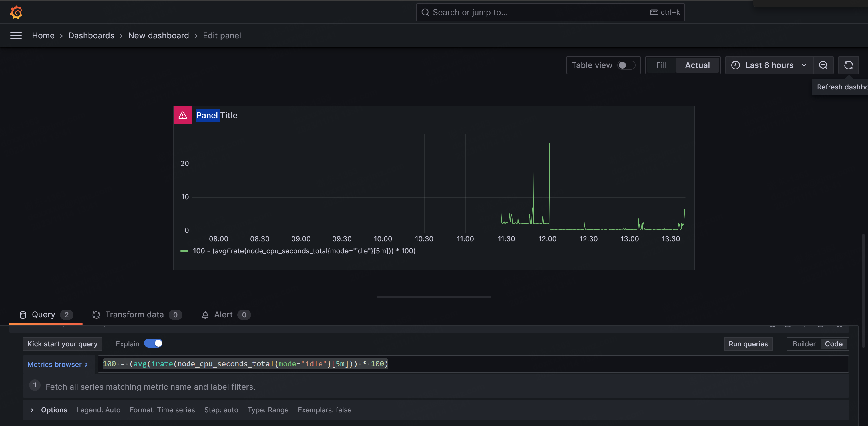
Task: Go to Home breadcrumb
Action: point(43,35)
